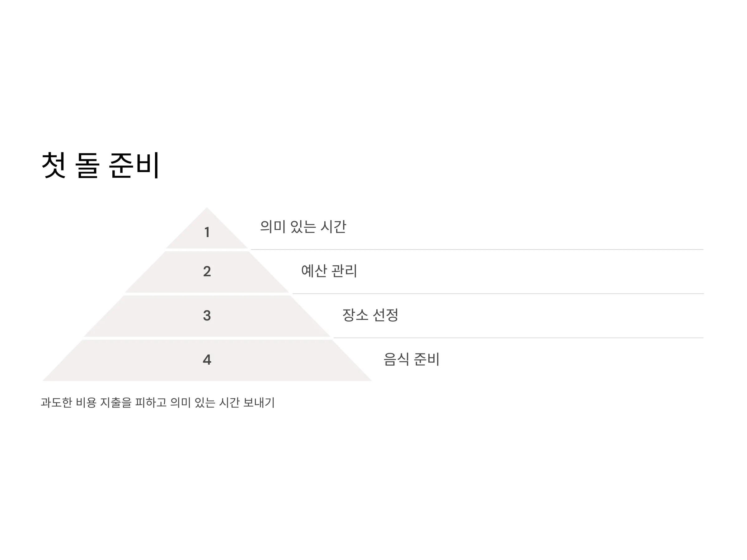Click the divider line below '예산 관리'
The height and width of the screenshot is (560, 747).
point(498,294)
